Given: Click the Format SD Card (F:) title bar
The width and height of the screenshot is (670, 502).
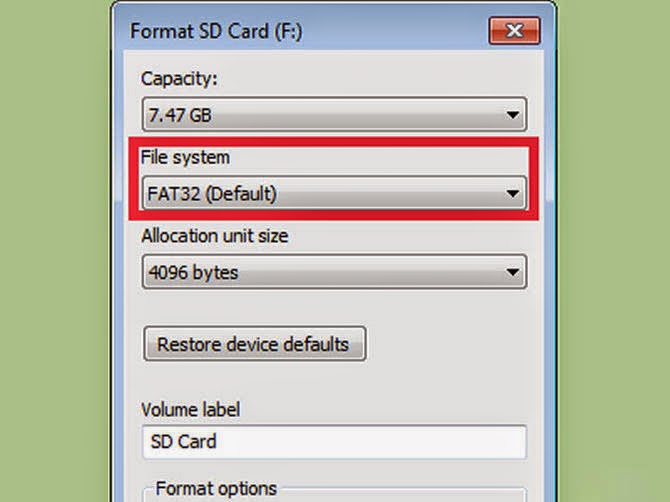Looking at the screenshot, I should [x=300, y=30].
